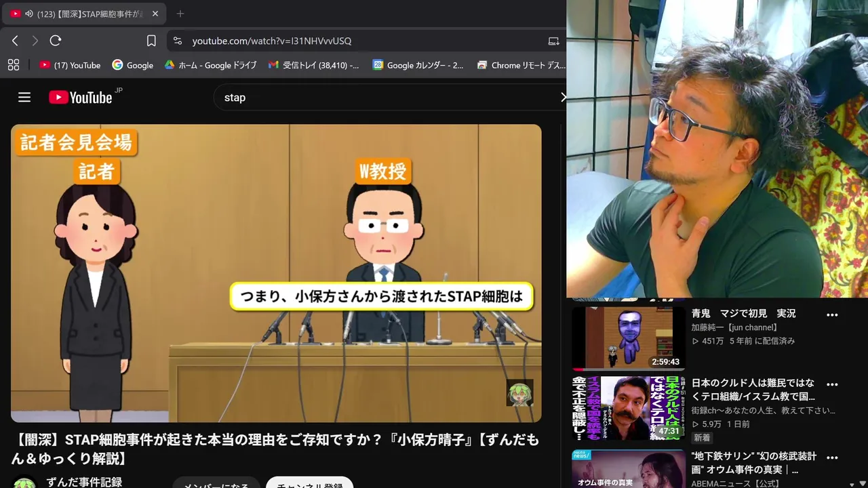Click the YouTube search field containing stap

tap(390, 98)
